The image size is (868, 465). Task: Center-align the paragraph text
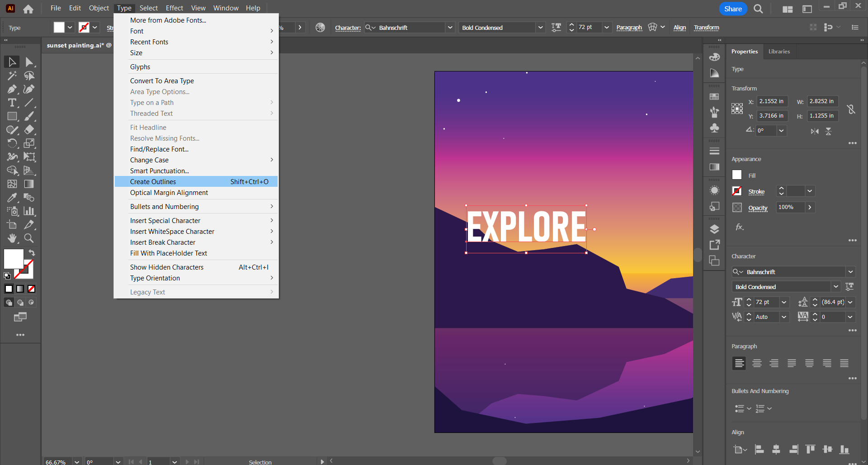[756, 363]
